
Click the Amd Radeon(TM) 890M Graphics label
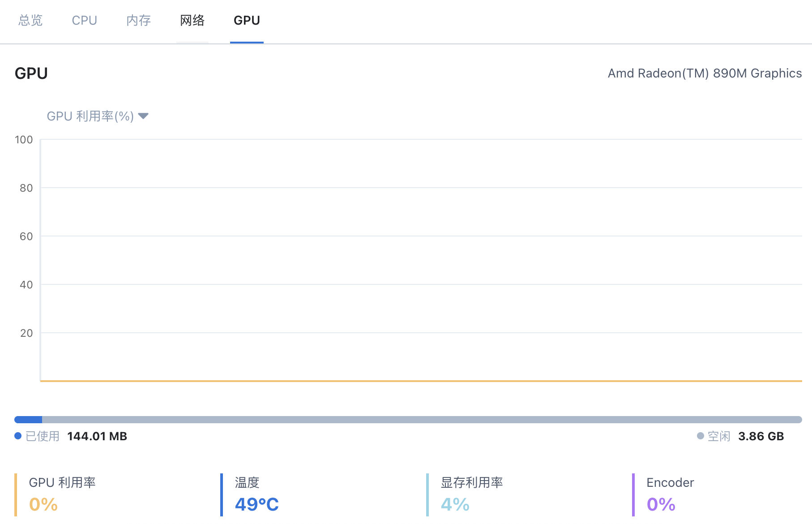(705, 73)
